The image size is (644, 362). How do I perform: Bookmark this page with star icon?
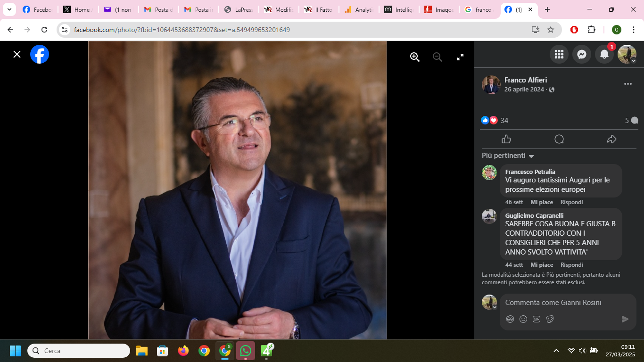(551, 30)
